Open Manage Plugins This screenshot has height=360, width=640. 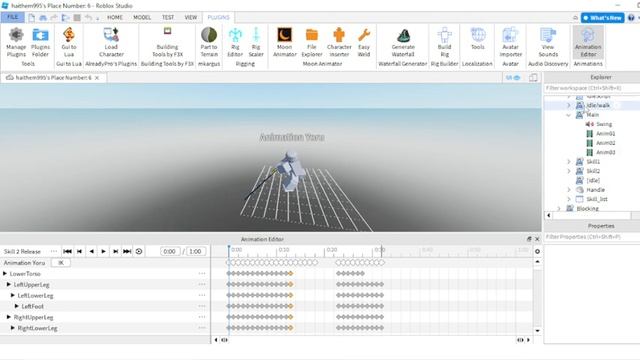[16, 42]
